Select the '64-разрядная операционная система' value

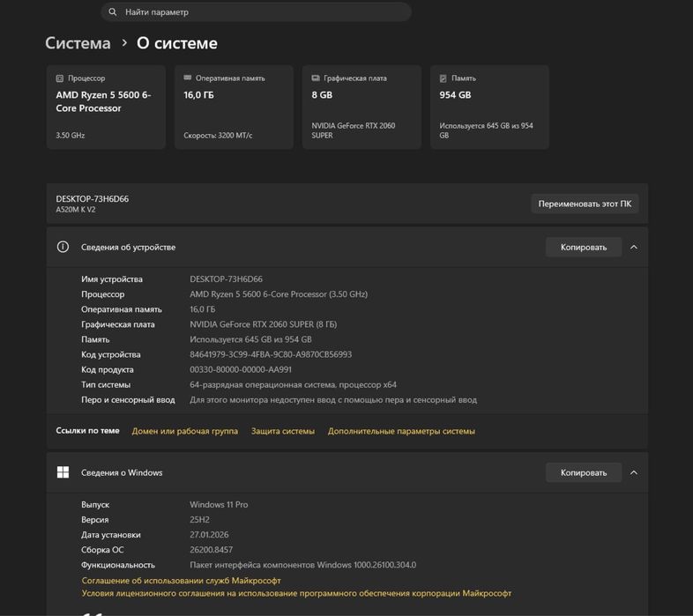tap(293, 384)
